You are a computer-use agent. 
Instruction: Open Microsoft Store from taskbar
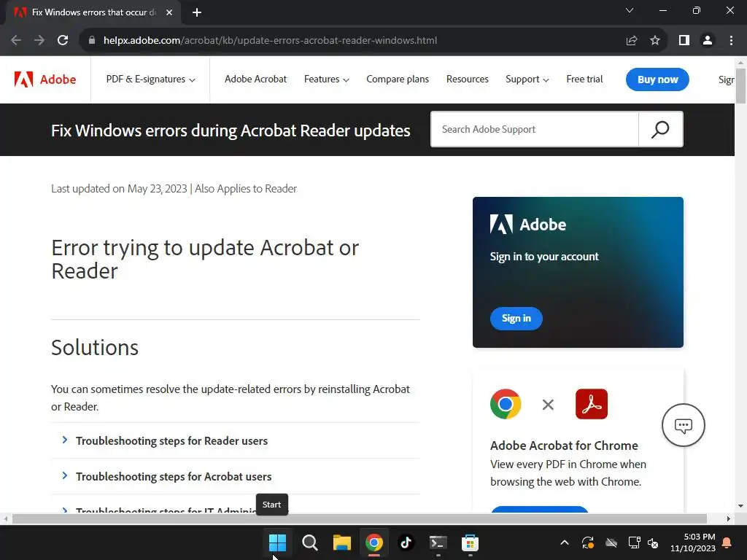click(470, 542)
